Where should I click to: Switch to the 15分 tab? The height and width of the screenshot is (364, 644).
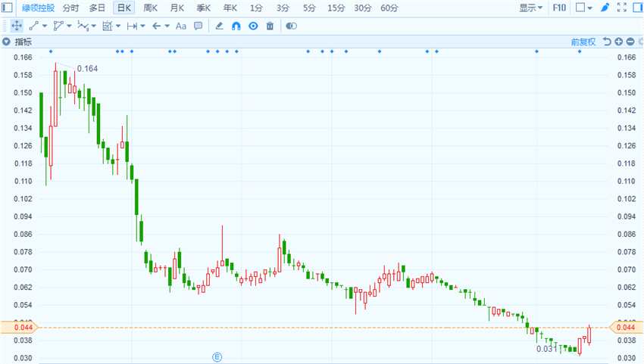click(336, 8)
